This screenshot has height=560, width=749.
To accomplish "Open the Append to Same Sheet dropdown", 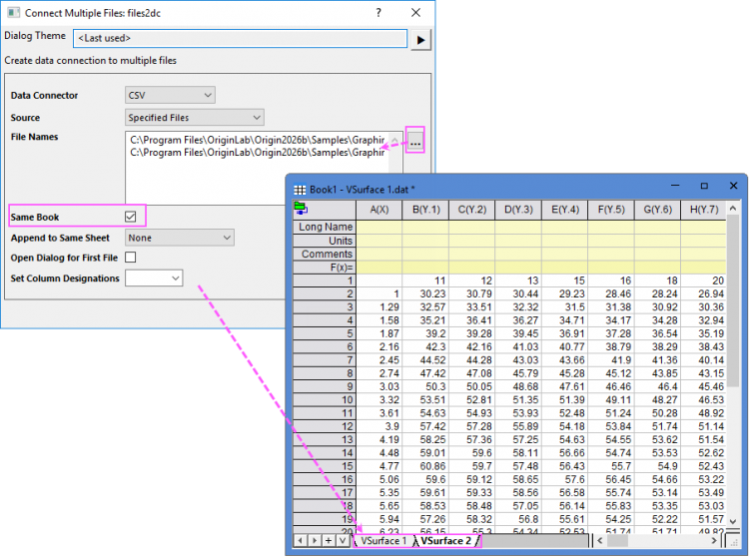I will coord(180,238).
